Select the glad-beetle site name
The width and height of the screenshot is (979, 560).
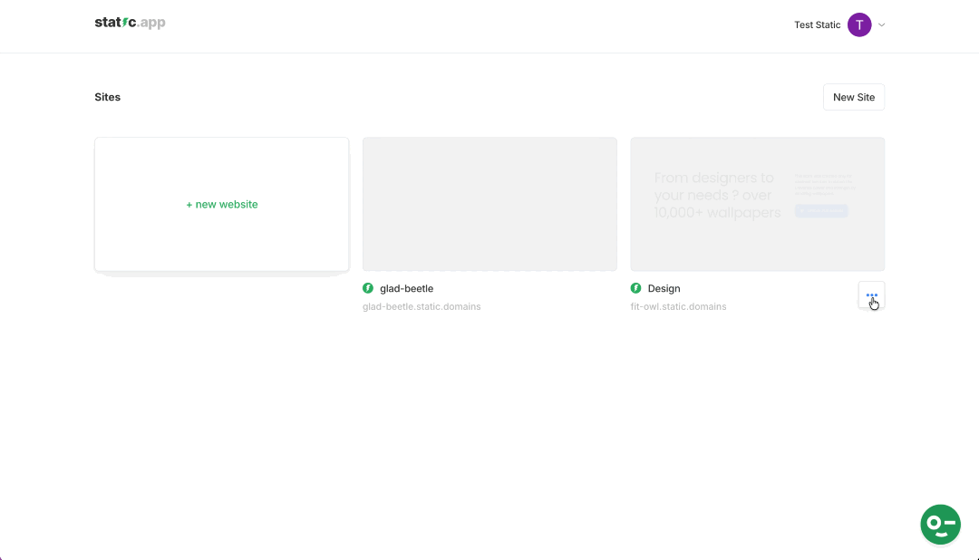(x=406, y=288)
